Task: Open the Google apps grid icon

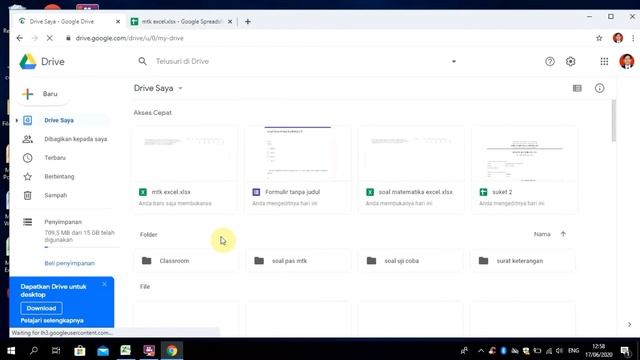Action: [x=604, y=61]
